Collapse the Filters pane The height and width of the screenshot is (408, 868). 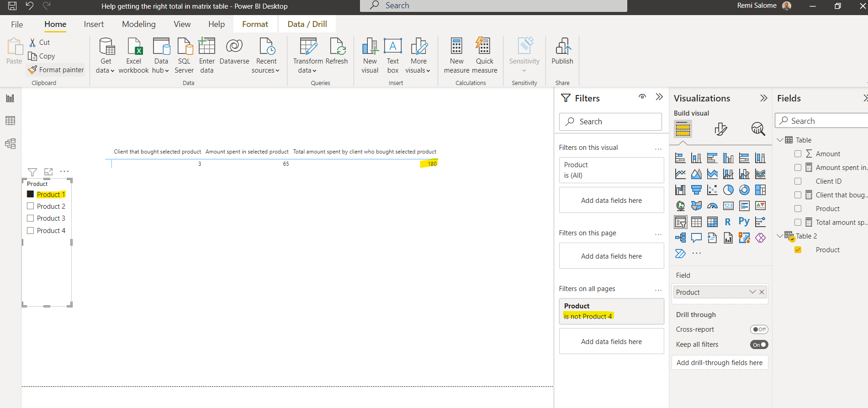pos(659,97)
